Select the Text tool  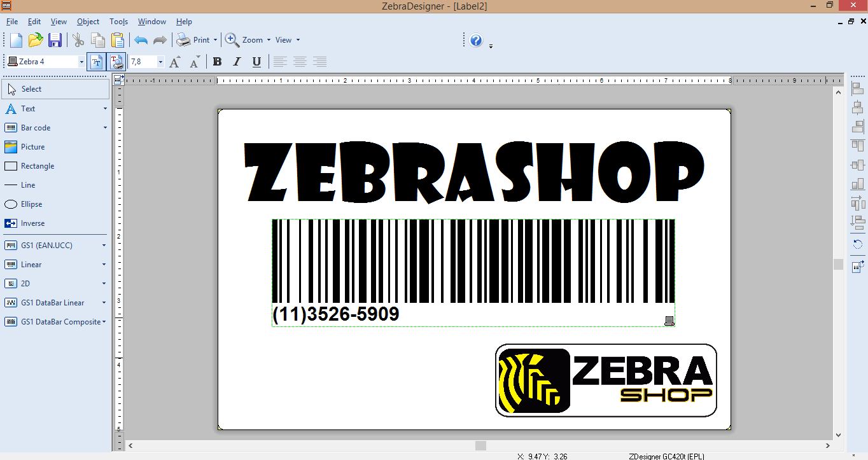tap(29, 108)
